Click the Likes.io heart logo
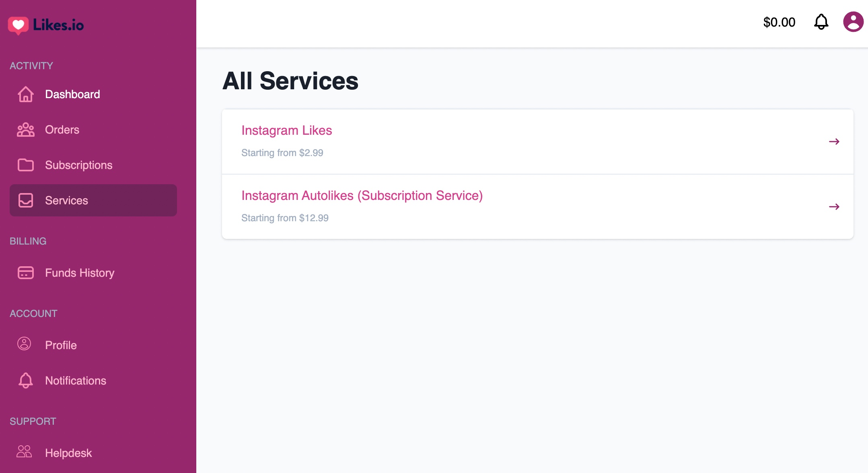 [x=19, y=25]
